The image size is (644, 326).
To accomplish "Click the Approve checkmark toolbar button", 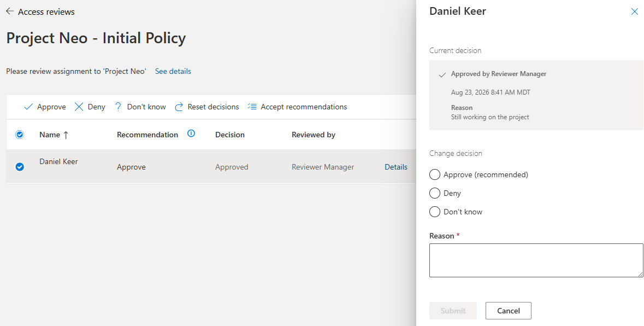I will 45,107.
